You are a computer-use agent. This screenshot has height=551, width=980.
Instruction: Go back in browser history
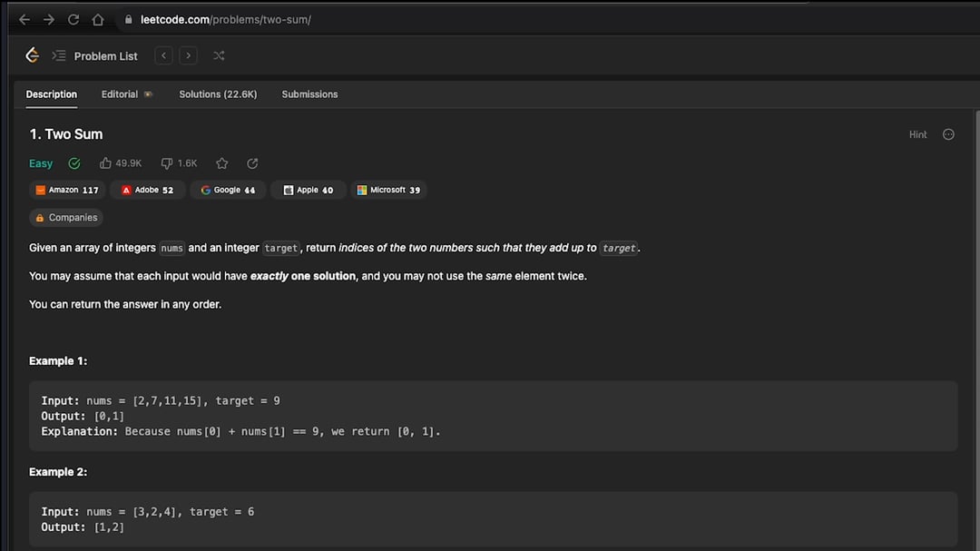24,19
